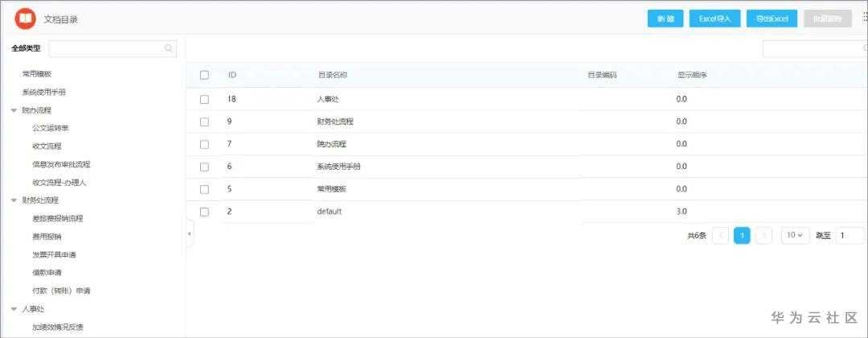
Task: Go to the previous page arrow
Action: pyautogui.click(x=720, y=236)
